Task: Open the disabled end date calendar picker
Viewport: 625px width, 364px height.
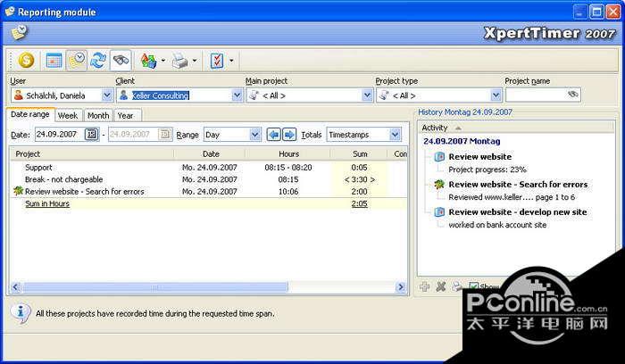Action: [x=165, y=134]
